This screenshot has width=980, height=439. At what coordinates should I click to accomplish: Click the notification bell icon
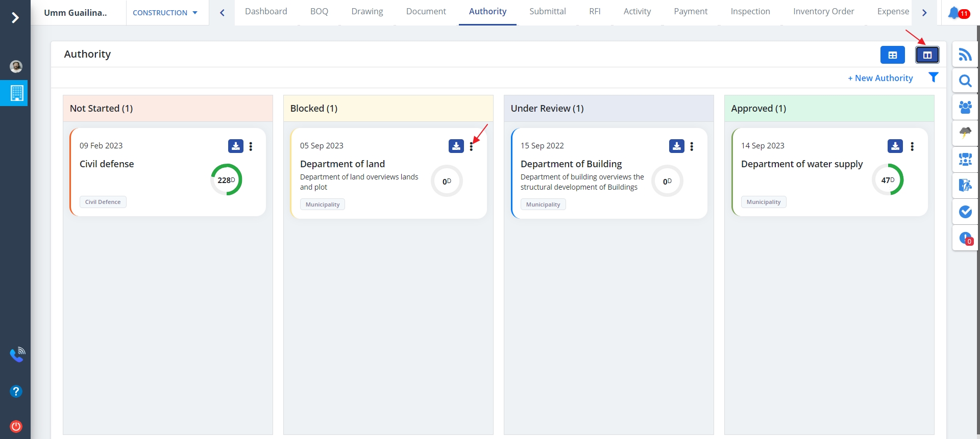pos(953,13)
